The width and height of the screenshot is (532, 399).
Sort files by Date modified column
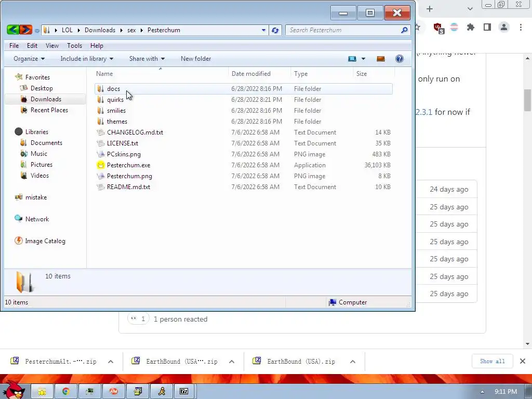click(260, 74)
